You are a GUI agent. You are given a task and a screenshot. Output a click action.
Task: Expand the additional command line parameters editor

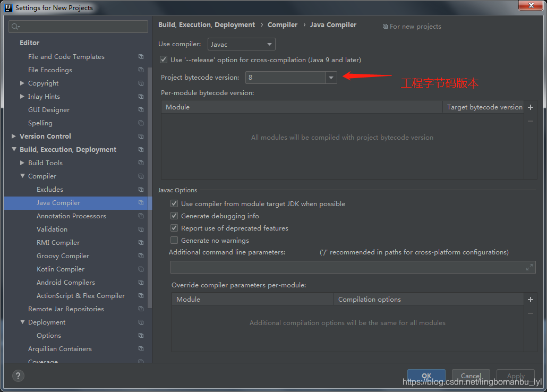point(528,267)
